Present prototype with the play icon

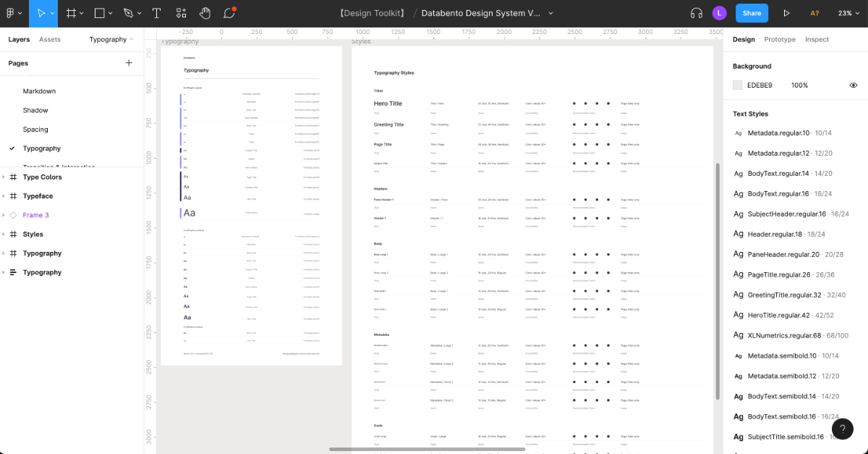tap(787, 13)
